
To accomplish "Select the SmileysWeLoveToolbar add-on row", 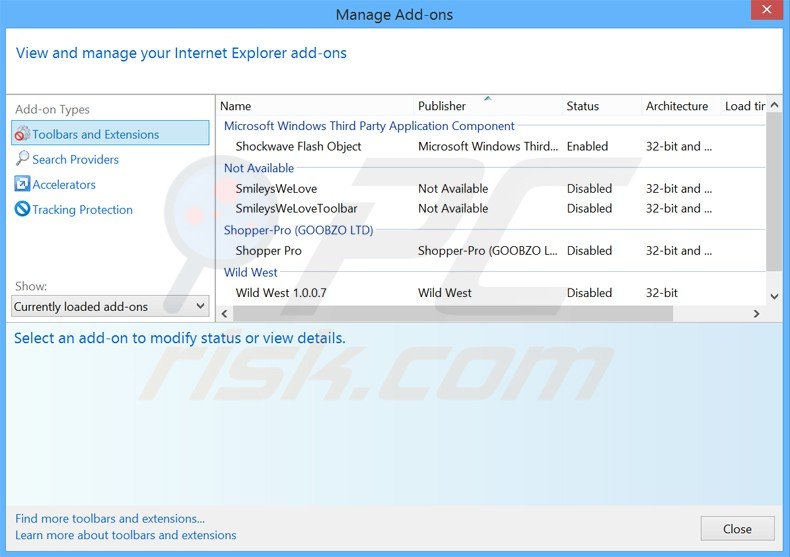I will (492, 208).
